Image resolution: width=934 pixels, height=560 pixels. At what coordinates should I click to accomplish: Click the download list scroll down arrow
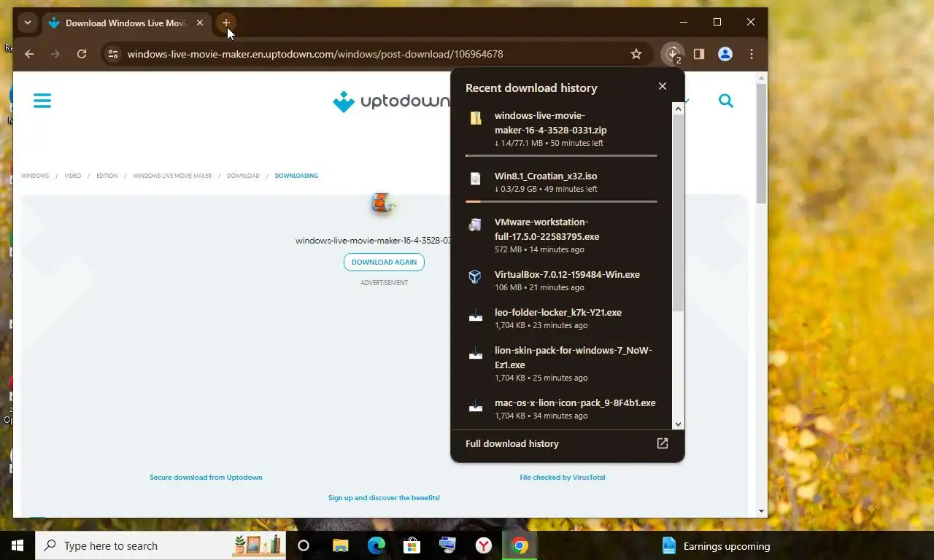tap(678, 424)
